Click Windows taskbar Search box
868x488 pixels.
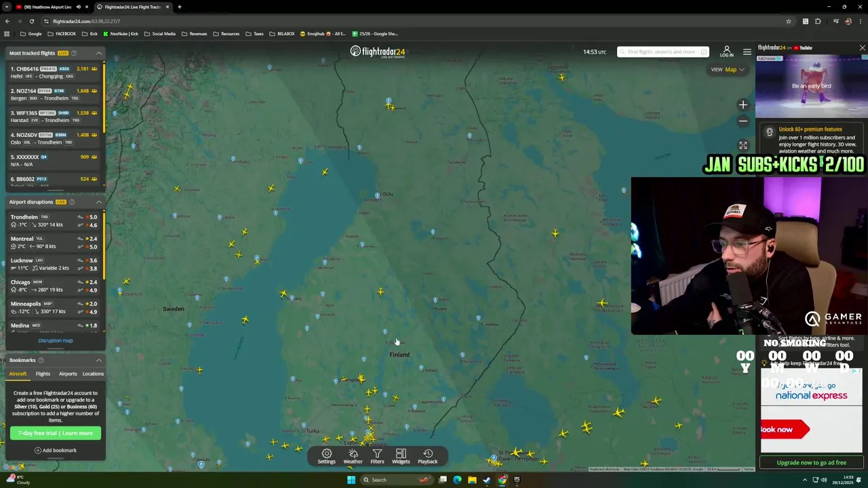[396, 480]
